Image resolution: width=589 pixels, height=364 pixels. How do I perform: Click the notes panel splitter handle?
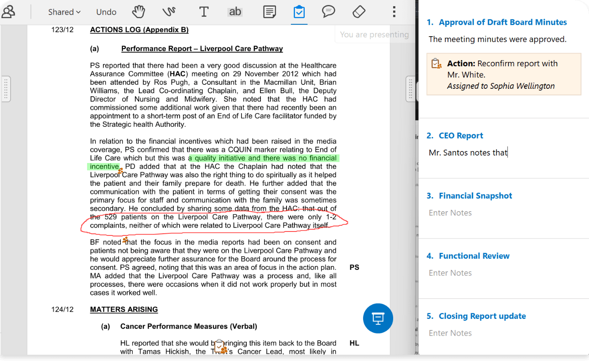(x=410, y=89)
